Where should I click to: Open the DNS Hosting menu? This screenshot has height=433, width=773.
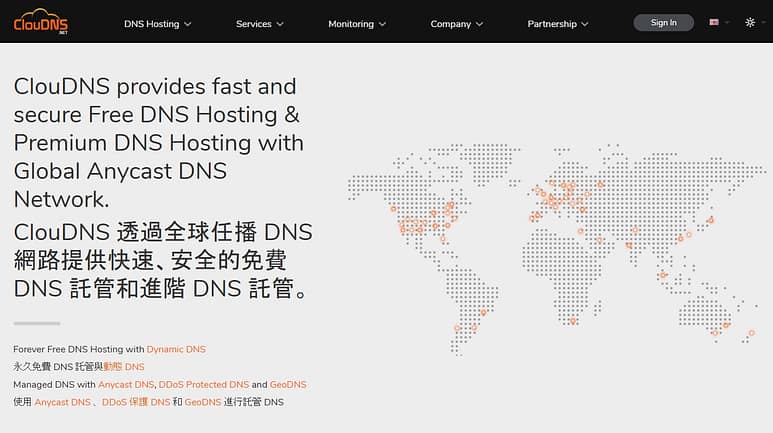152,24
